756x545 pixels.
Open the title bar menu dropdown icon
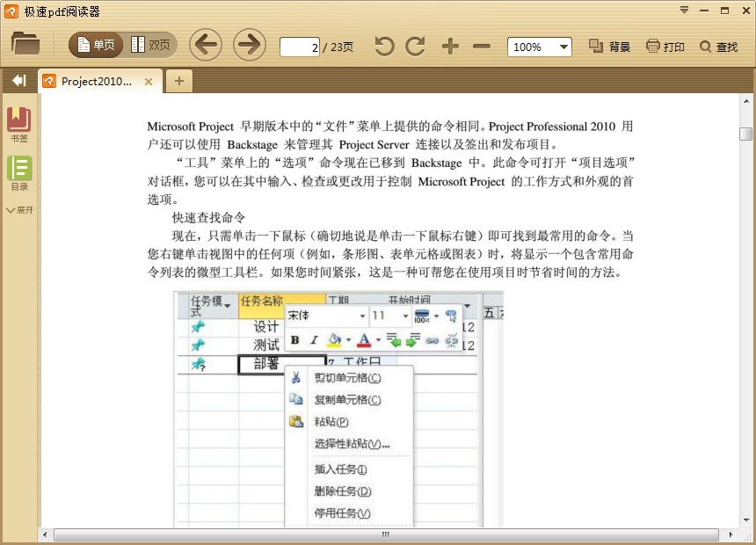(684, 11)
